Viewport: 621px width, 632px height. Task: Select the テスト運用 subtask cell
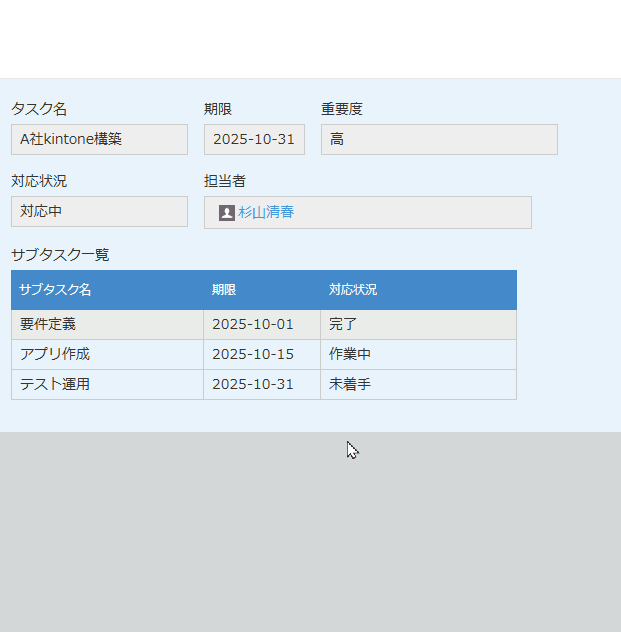[107, 385]
